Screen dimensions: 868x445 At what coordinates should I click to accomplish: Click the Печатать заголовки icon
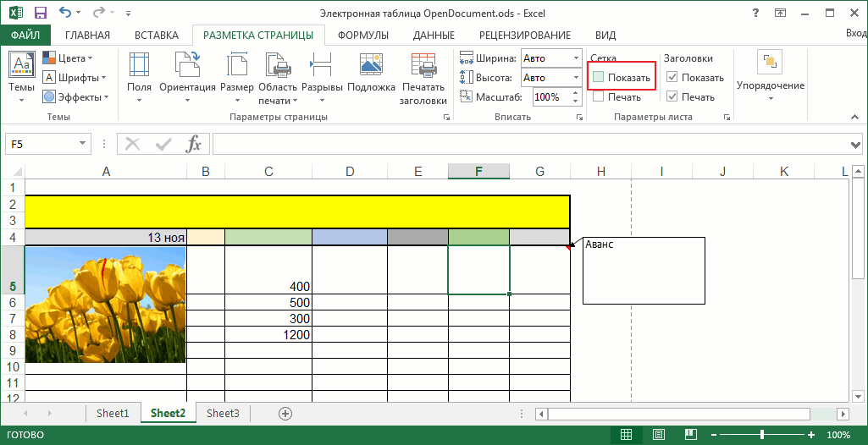click(423, 65)
